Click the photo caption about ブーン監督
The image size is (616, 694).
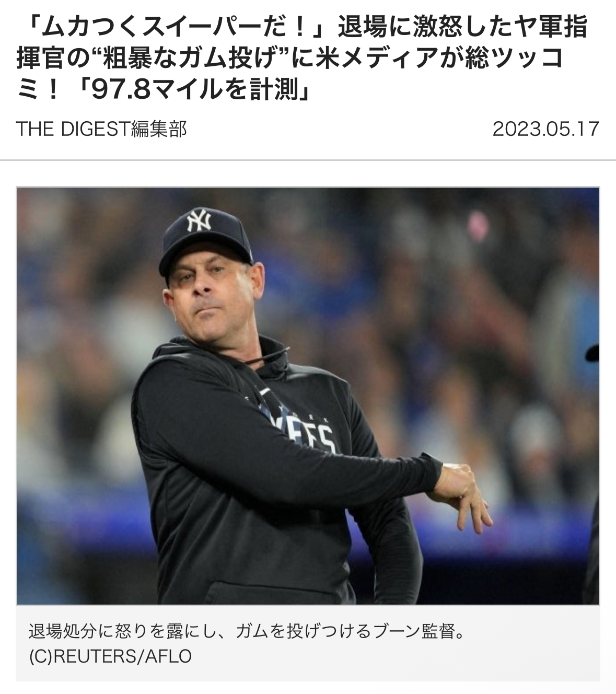247,631
